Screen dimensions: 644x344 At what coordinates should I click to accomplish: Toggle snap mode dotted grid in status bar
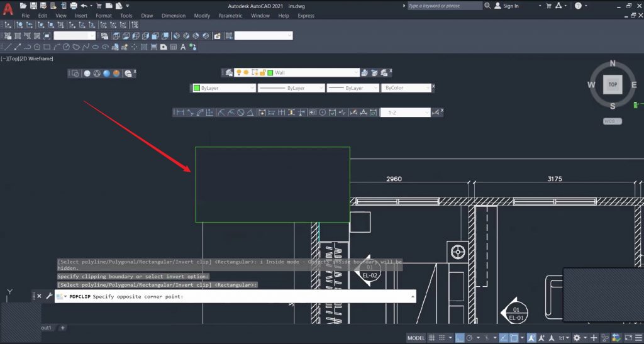[442, 338]
